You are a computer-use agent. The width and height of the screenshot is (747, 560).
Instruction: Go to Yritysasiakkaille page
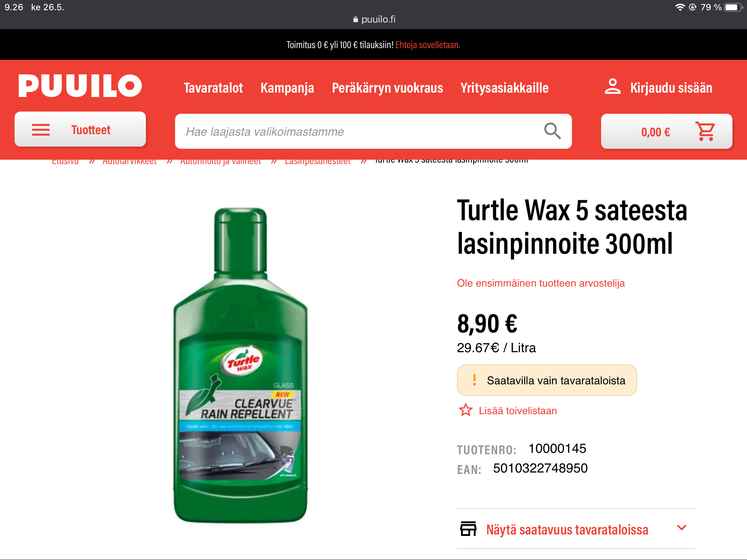pyautogui.click(x=504, y=88)
